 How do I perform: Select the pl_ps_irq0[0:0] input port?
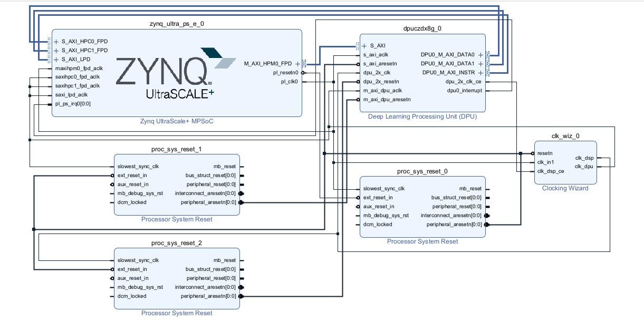coord(73,104)
